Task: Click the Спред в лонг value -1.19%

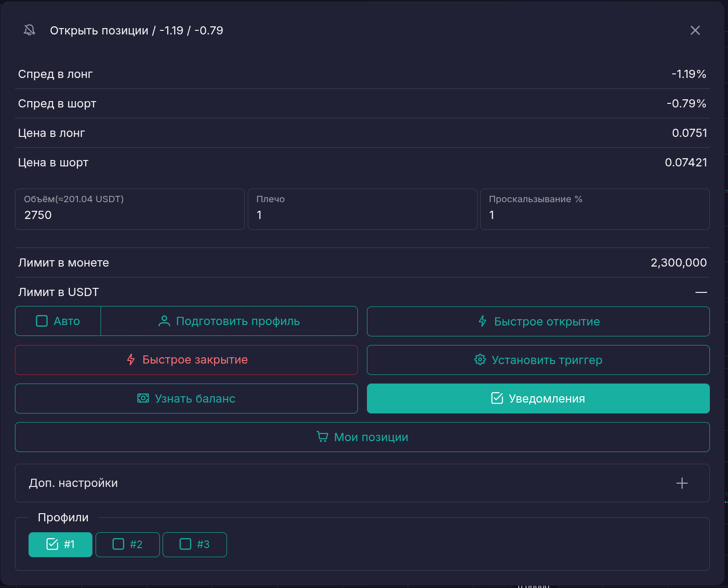Action: pyautogui.click(x=689, y=74)
